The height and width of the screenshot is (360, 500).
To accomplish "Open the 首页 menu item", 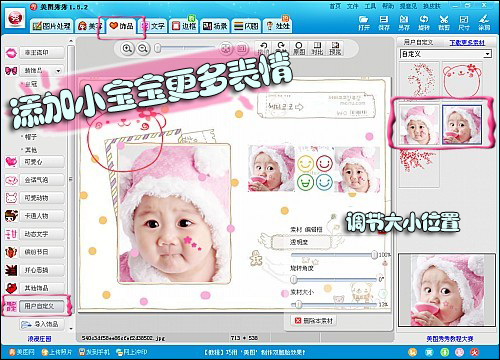I will pos(335,6).
